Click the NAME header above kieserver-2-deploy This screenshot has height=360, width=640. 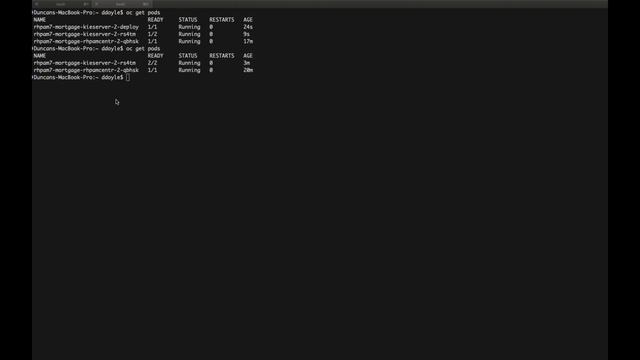click(x=40, y=20)
